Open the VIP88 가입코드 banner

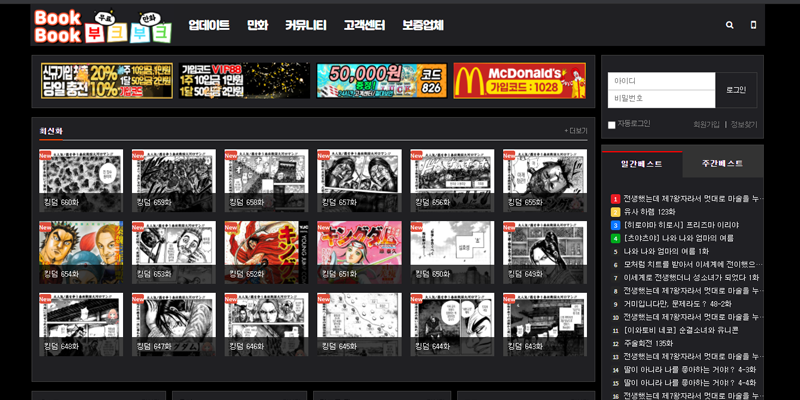[x=244, y=81]
